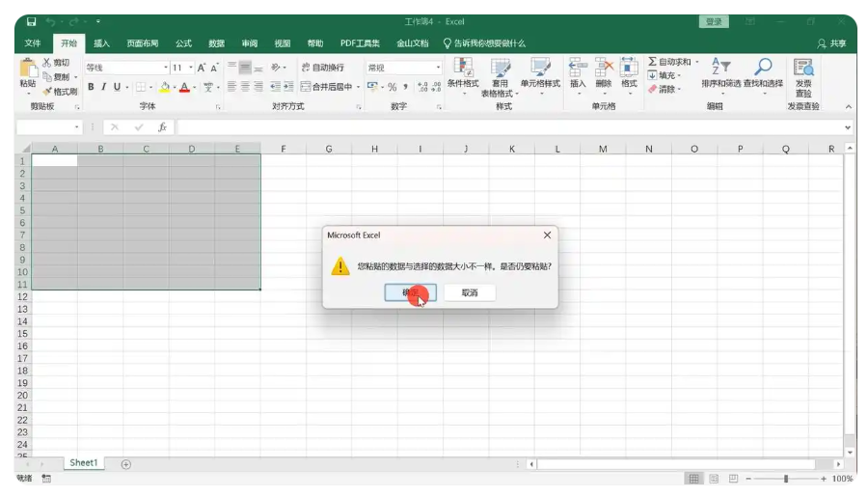The image size is (868, 497).
Task: Click the format painter (格式刷) icon
Action: pos(47,92)
